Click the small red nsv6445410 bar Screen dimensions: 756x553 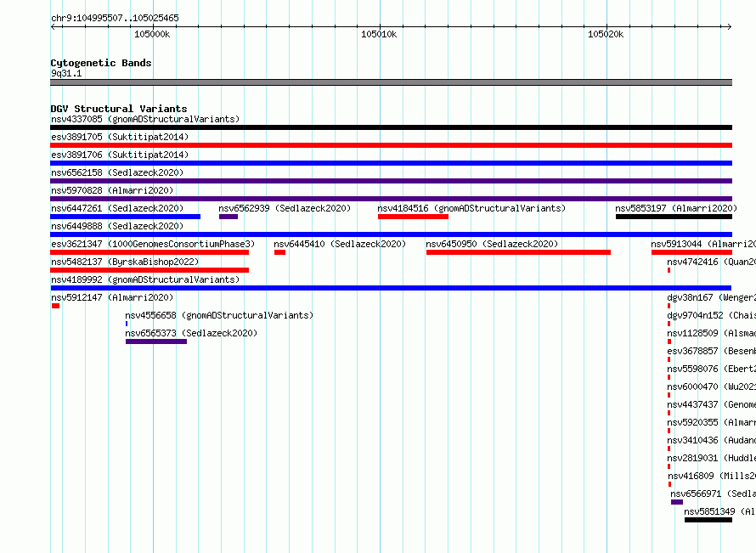click(279, 252)
